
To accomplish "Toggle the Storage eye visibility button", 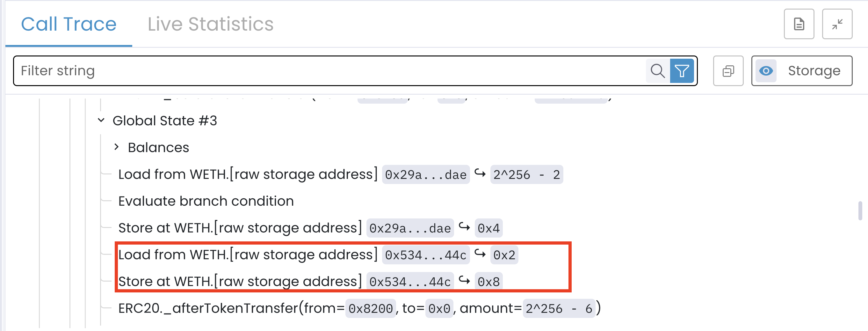I will point(766,71).
